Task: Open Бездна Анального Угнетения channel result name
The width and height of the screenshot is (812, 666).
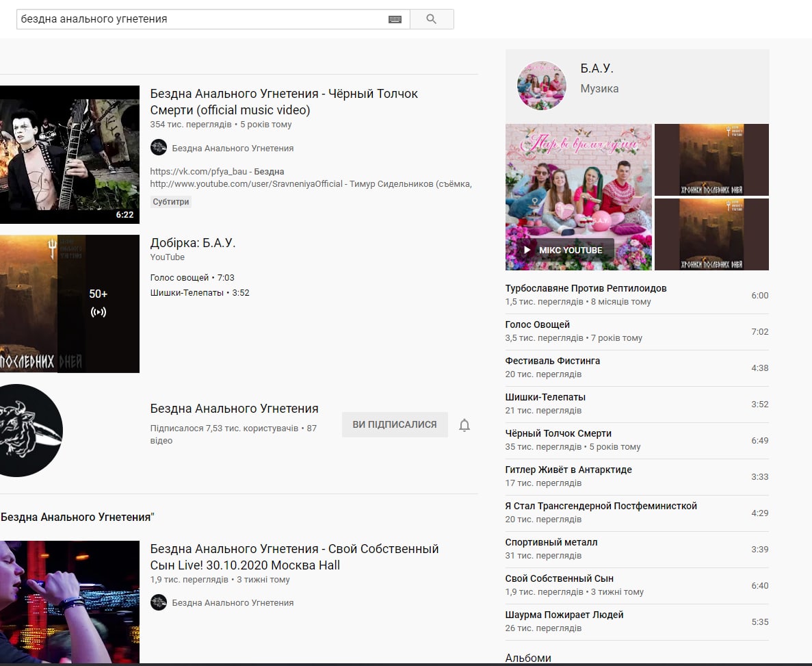Action: 234,409
